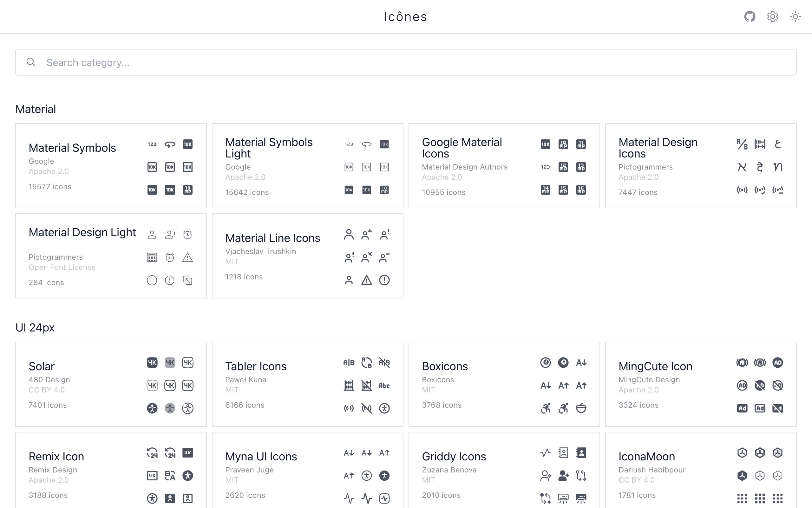The height and width of the screenshot is (508, 812).
Task: Click the "CC BY 4.0" license under Solar
Action: [47, 390]
